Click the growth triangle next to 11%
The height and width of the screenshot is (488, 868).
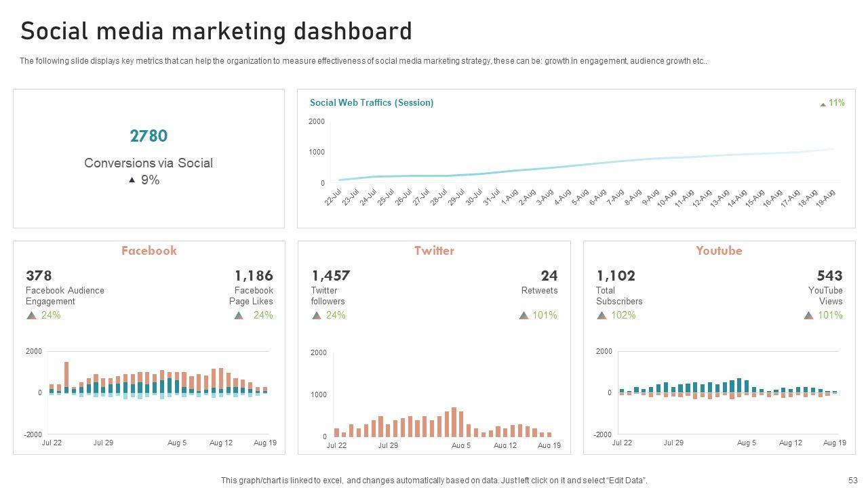823,104
